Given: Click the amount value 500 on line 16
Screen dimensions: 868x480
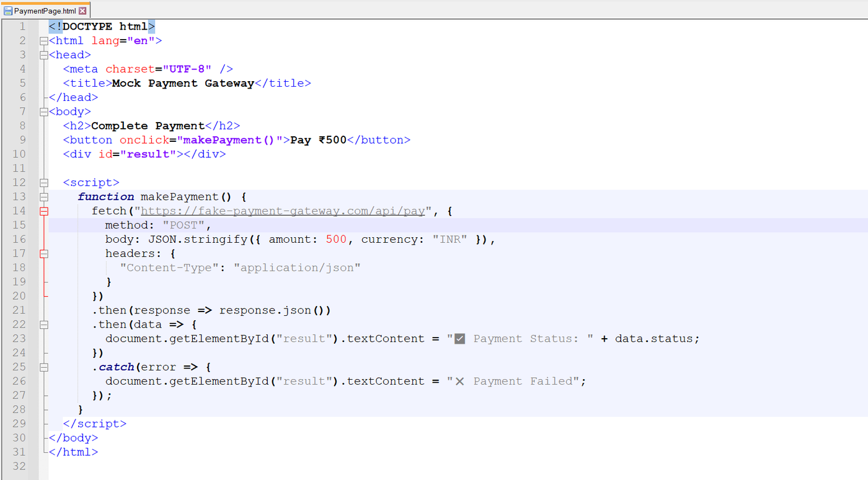Looking at the screenshot, I should pyautogui.click(x=336, y=240).
